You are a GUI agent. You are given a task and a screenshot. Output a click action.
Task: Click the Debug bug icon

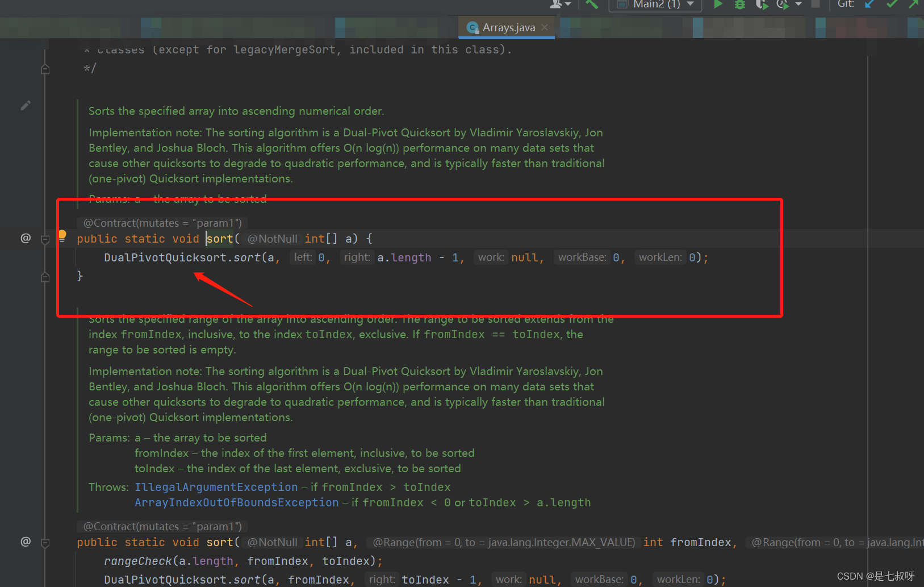(739, 5)
